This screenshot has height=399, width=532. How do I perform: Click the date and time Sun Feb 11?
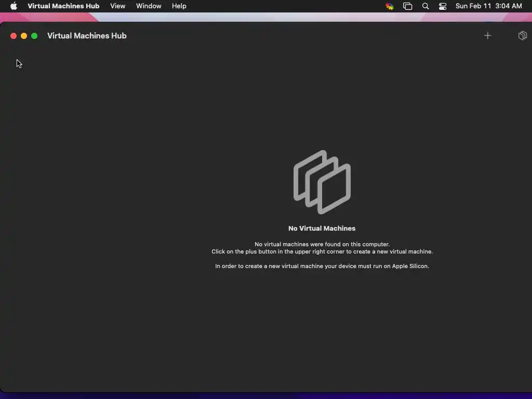click(488, 6)
